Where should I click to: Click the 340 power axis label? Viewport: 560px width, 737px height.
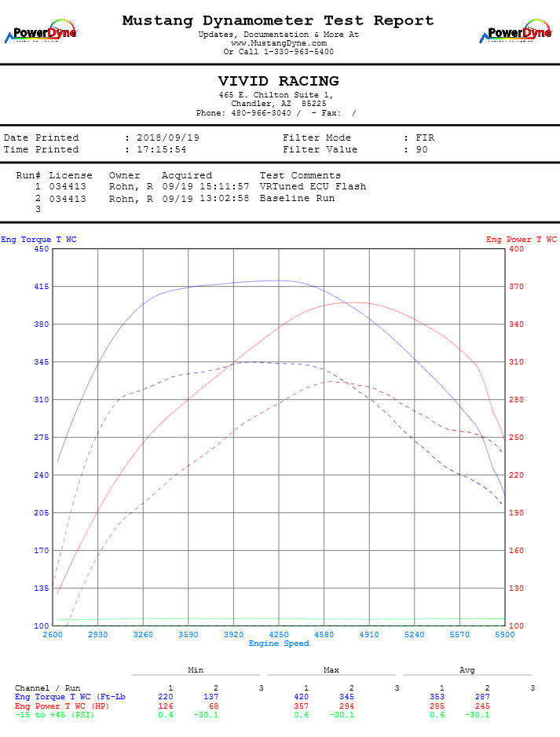tap(516, 324)
